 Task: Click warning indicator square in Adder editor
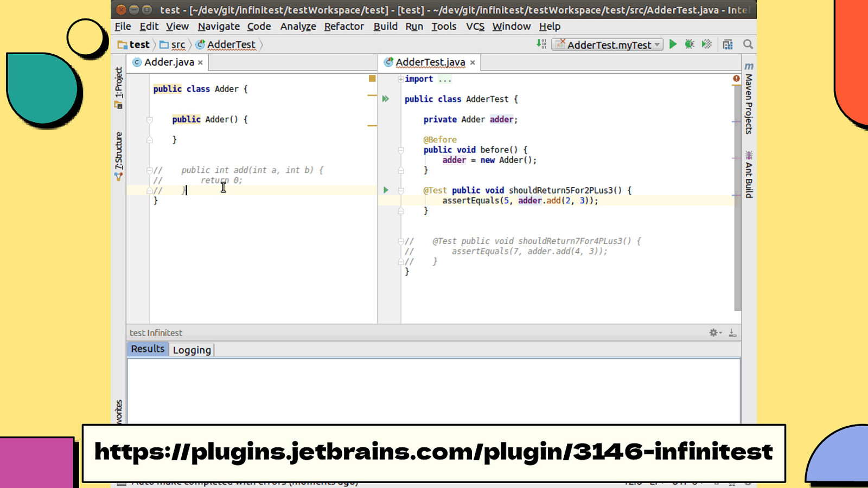[372, 79]
